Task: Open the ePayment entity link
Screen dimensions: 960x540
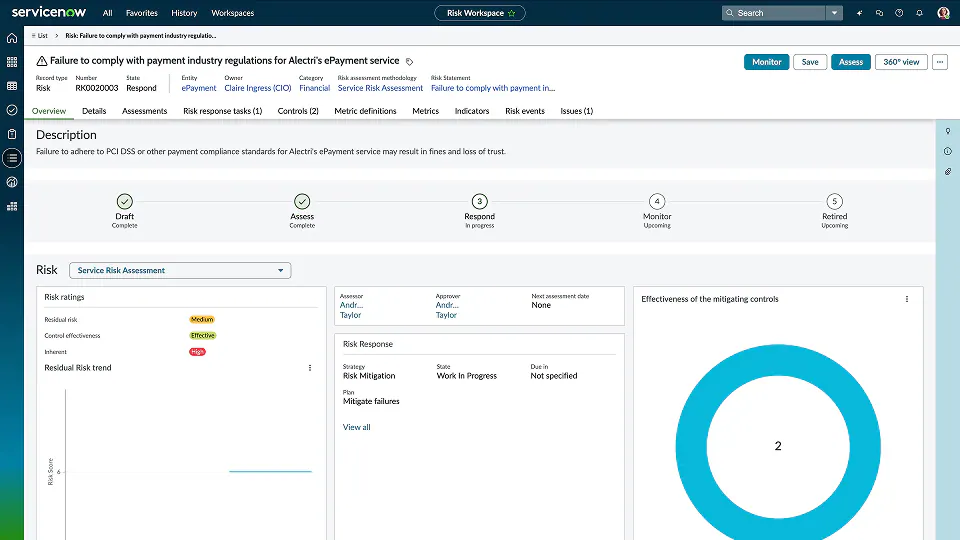Action: point(198,88)
